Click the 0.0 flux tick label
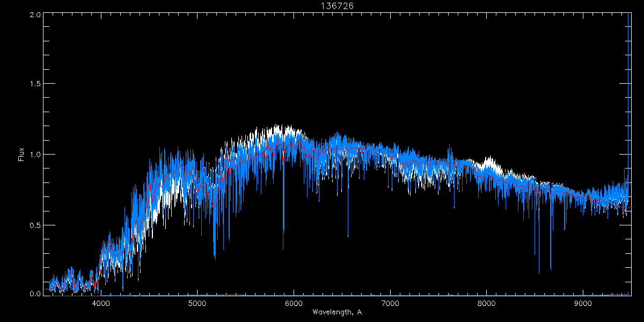The image size is (644, 322). coord(35,294)
